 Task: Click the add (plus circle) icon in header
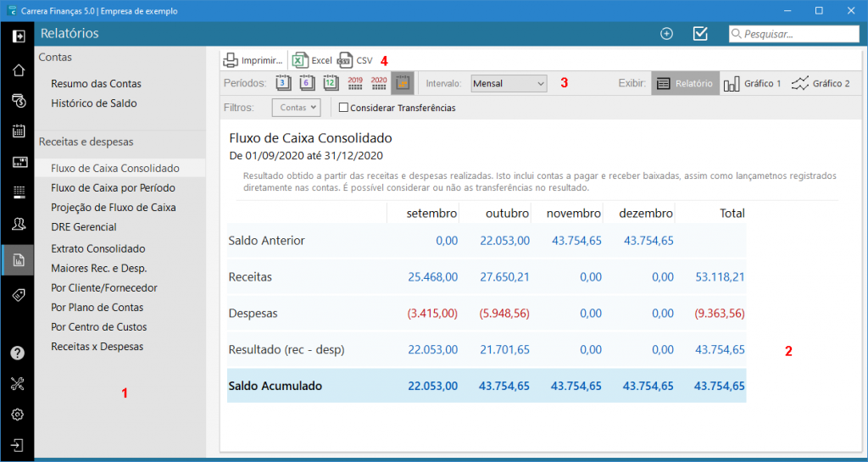666,34
